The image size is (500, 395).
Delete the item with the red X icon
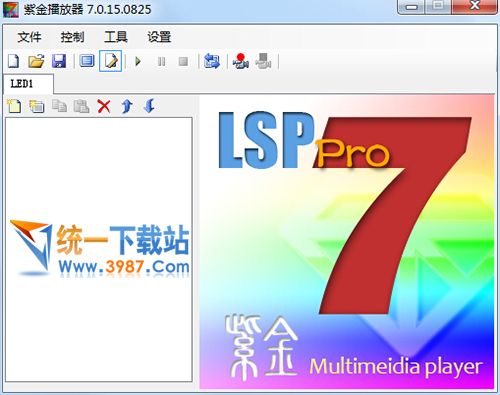(x=104, y=107)
